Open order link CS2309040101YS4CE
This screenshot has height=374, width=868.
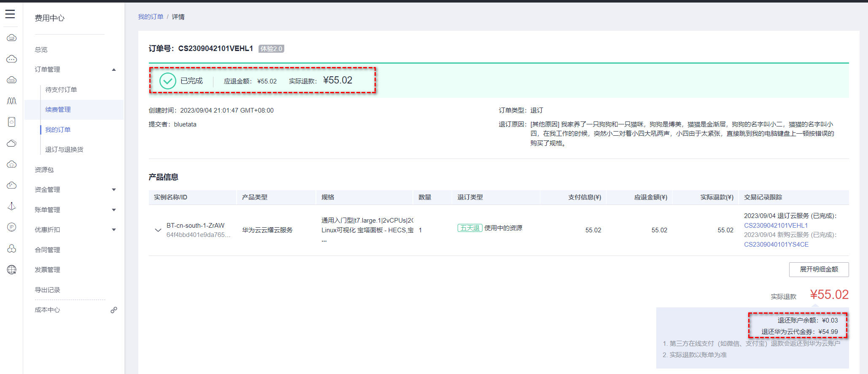[x=776, y=245]
